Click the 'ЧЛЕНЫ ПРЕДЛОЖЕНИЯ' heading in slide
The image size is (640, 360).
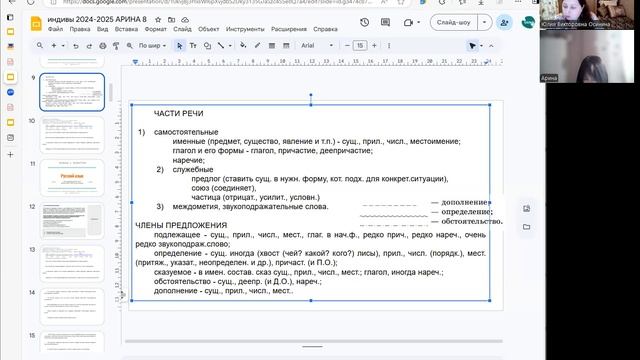pyautogui.click(x=181, y=225)
